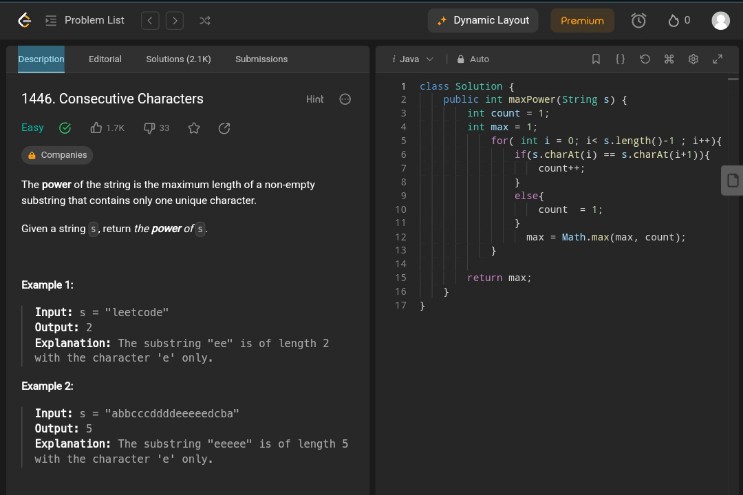Screen dimensions: 743x495
Task: Switch to the Description tab
Action: 41,59
